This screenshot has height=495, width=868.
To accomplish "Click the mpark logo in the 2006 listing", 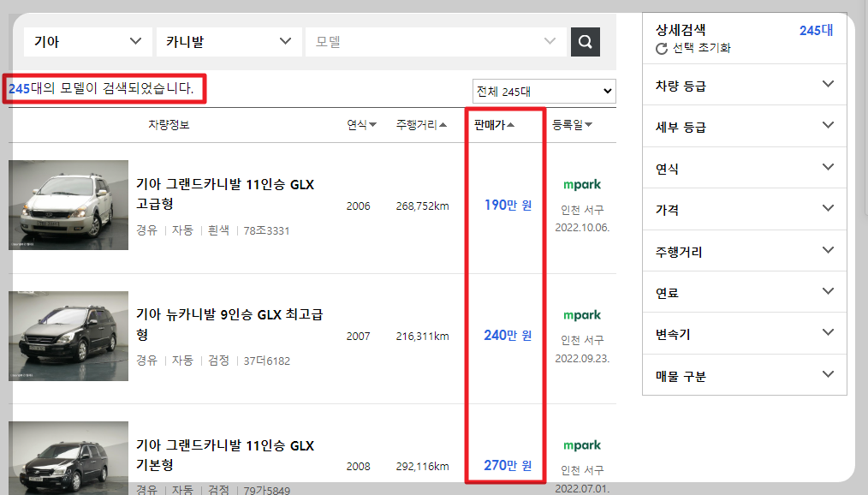I will pos(582,185).
